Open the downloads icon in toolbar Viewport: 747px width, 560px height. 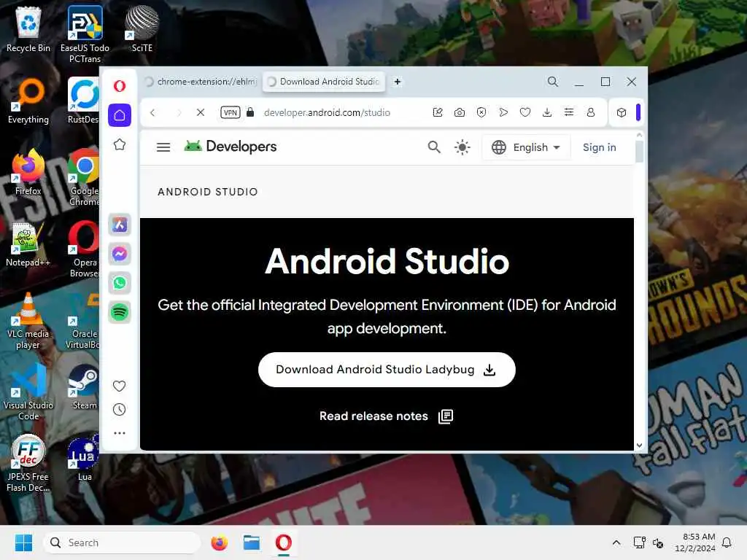point(547,112)
